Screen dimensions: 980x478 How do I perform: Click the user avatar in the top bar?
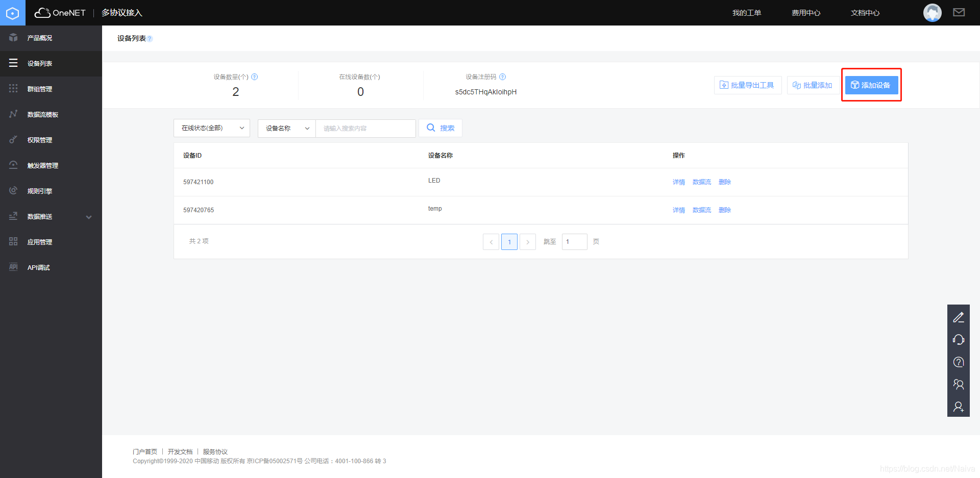pos(933,12)
